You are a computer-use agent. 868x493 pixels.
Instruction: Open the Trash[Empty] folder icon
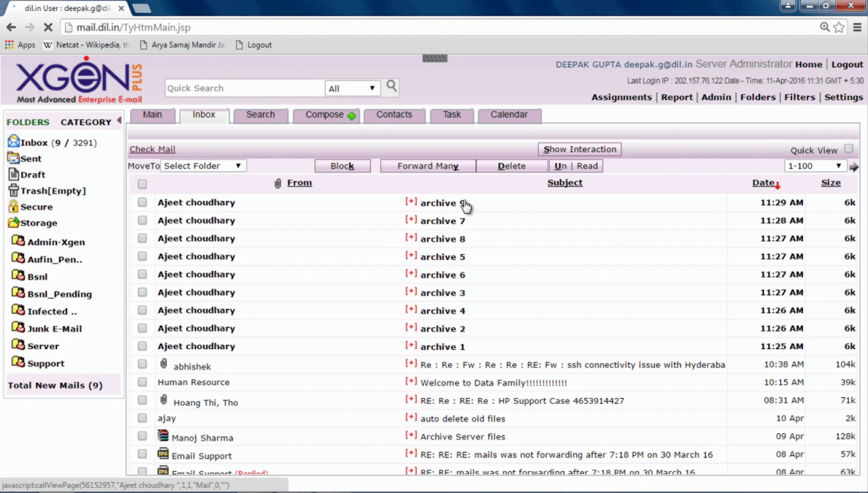click(13, 191)
